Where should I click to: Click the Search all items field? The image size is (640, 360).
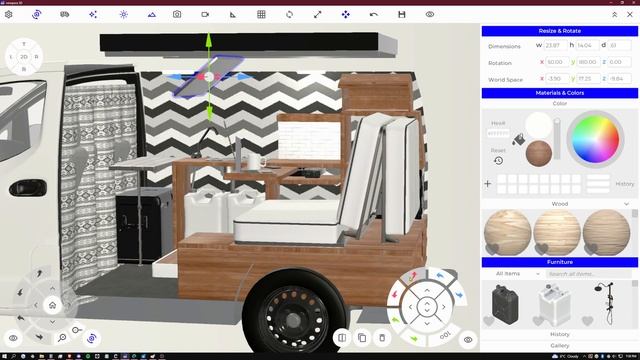pos(588,274)
